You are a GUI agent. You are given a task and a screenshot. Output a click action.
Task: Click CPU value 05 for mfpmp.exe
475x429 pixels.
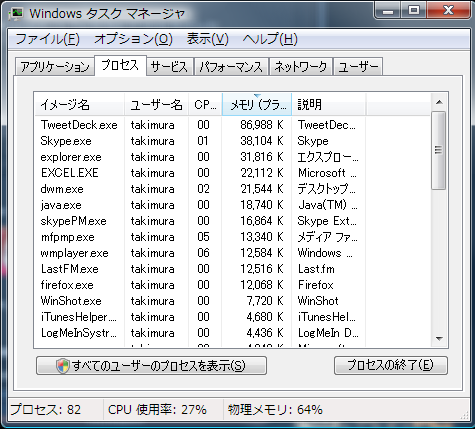pos(203,237)
